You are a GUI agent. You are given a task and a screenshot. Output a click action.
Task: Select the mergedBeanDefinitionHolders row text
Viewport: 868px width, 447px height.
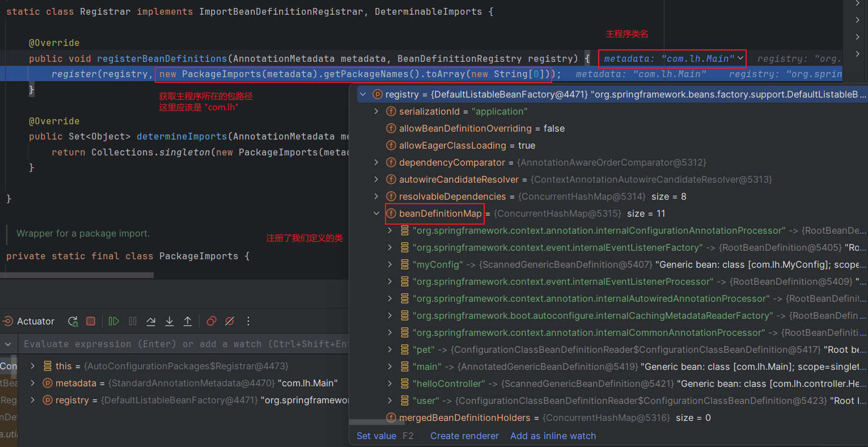(555, 418)
